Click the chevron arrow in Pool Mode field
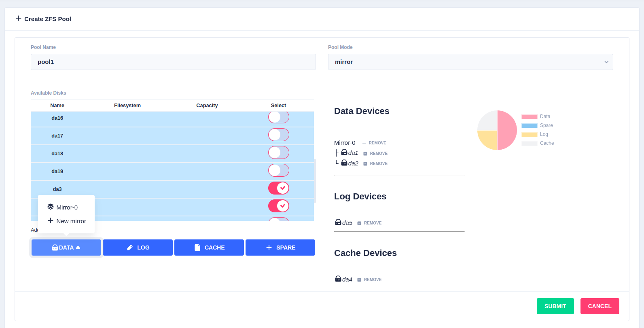The width and height of the screenshot is (644, 328). [x=606, y=62]
